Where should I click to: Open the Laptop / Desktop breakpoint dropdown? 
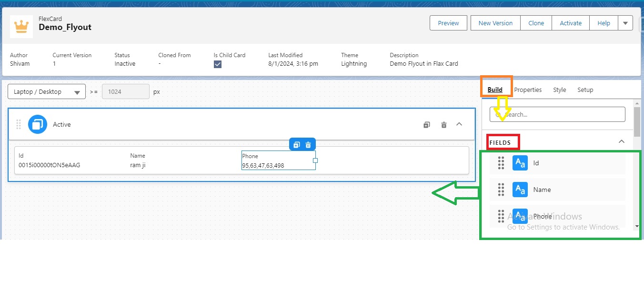47,92
